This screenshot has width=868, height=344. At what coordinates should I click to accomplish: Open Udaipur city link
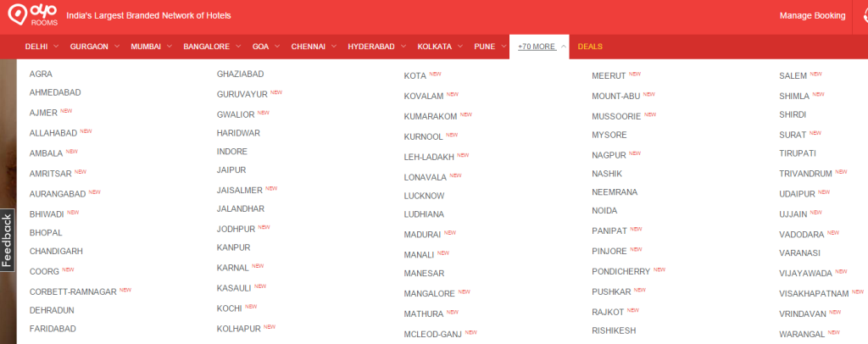(x=797, y=194)
